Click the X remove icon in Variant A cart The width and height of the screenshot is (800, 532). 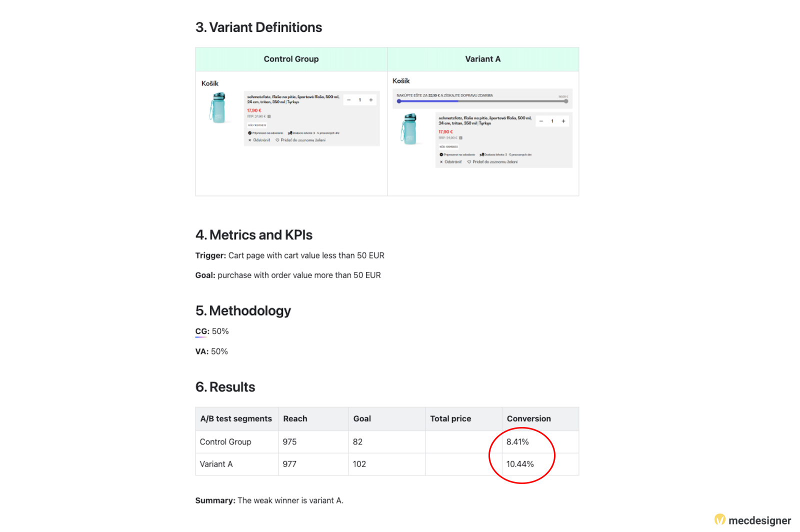[x=441, y=162]
